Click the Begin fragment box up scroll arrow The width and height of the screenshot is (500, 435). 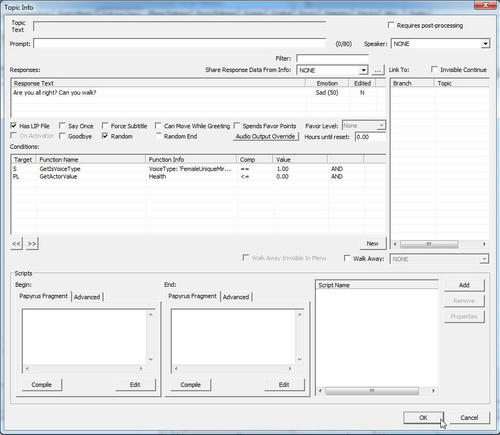point(150,314)
